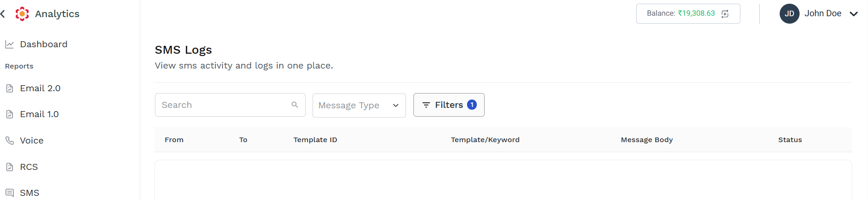Image resolution: width=868 pixels, height=200 pixels.
Task: Open the Message Type dropdown
Action: [x=359, y=106]
